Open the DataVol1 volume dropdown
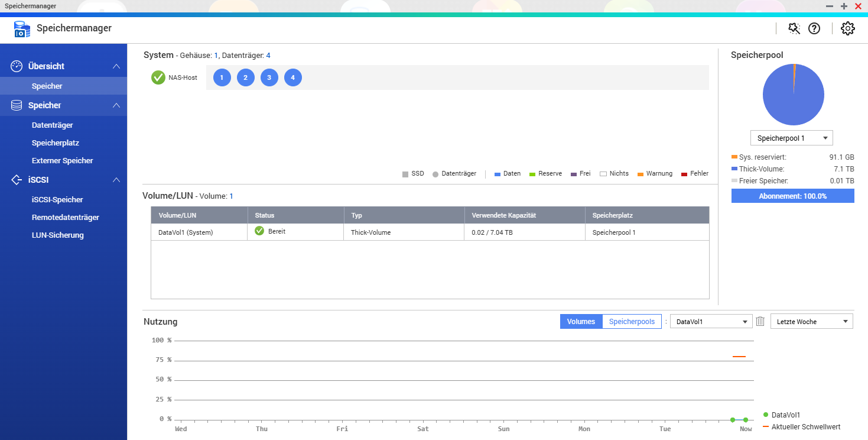The width and height of the screenshot is (868, 440). coord(711,321)
